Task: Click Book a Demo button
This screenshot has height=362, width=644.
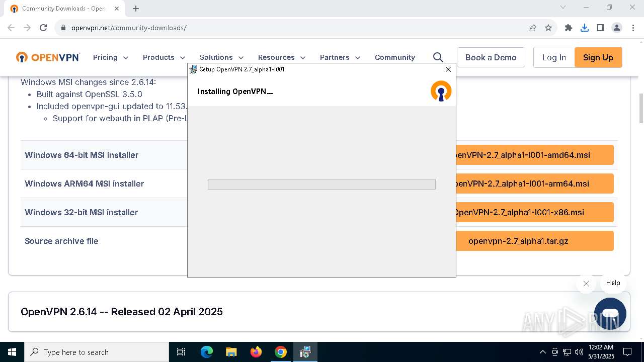Action: 491,57
